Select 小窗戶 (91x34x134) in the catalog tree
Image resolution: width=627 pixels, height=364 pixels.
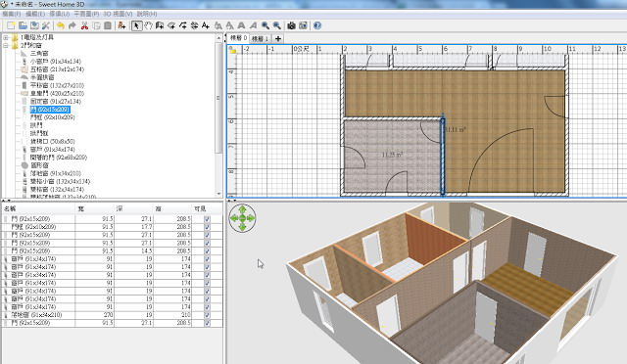pos(56,61)
